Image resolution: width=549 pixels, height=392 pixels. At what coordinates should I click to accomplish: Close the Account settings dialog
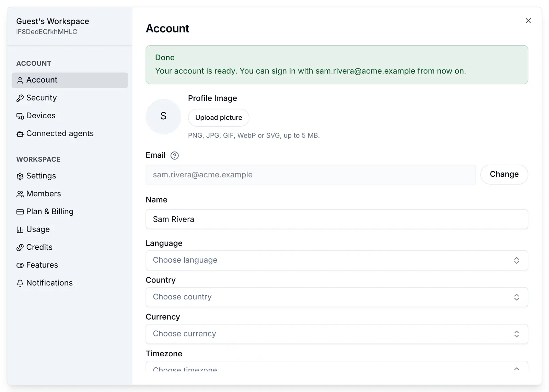point(528,21)
